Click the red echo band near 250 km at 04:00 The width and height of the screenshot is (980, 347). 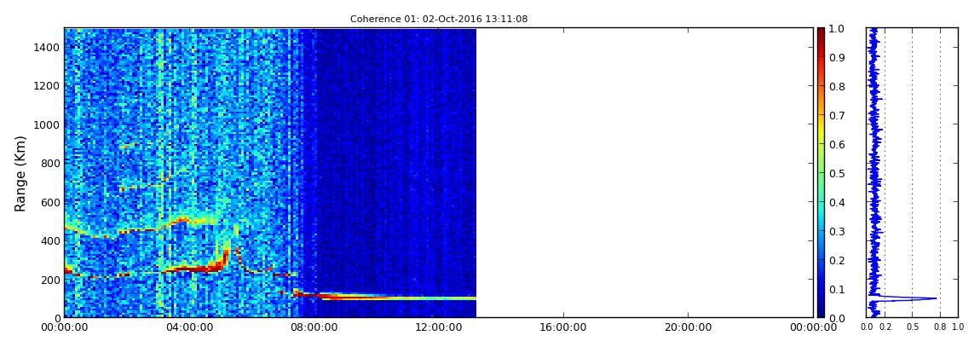(x=188, y=269)
